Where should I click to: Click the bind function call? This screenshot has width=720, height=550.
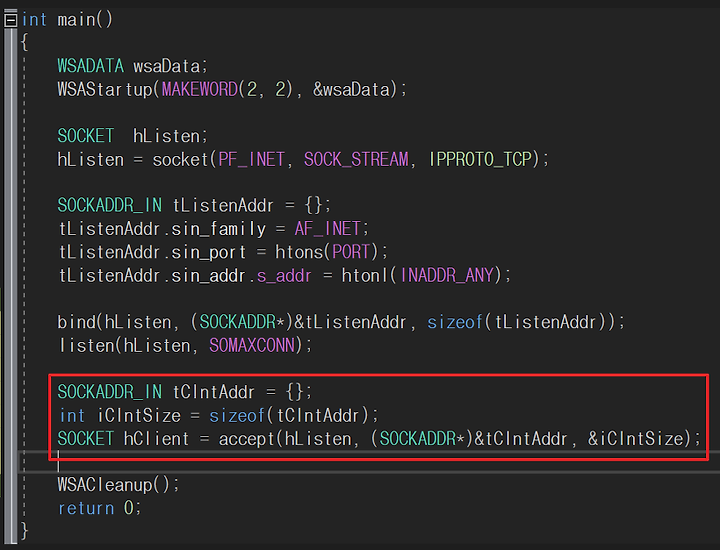pos(76,322)
